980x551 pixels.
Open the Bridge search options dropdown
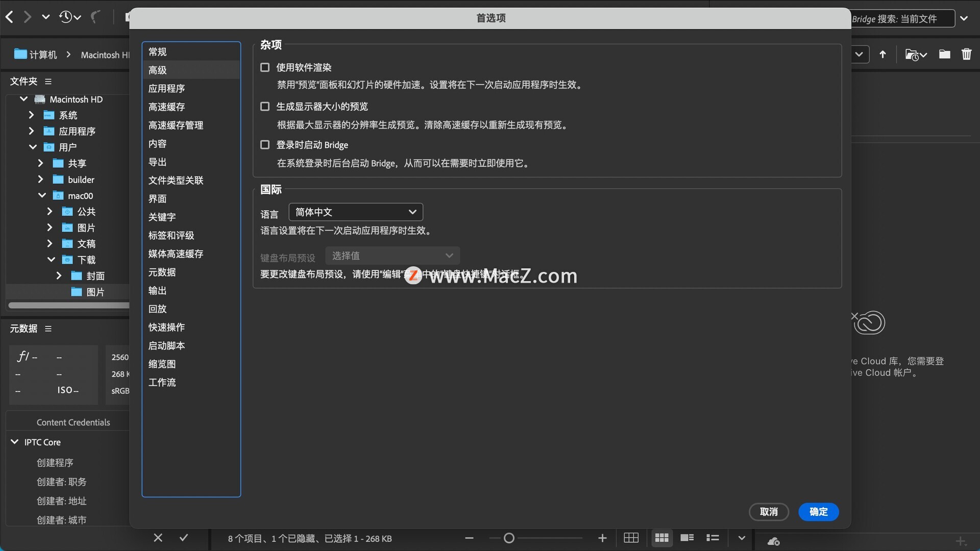964,18
